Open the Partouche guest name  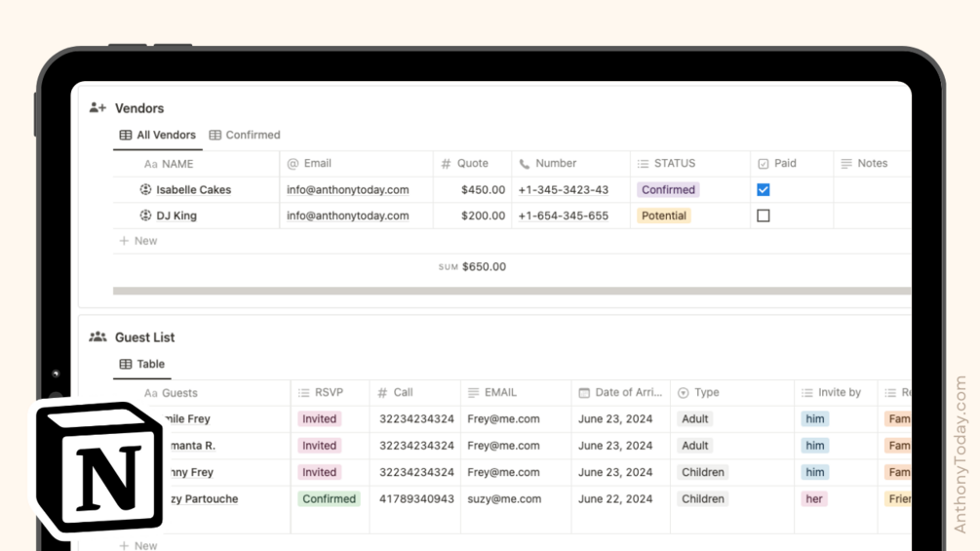click(204, 498)
